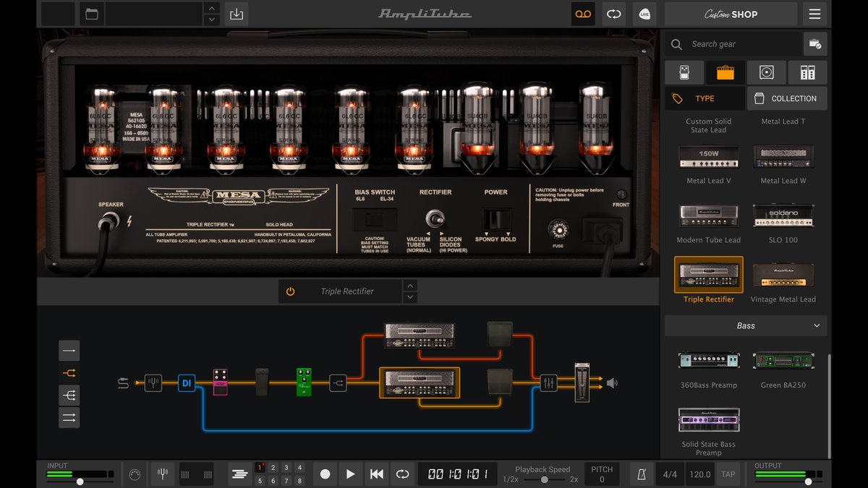Image resolution: width=868 pixels, height=488 pixels.
Task: Toggle the POWER Spongy/Bold switch
Action: 495,217
